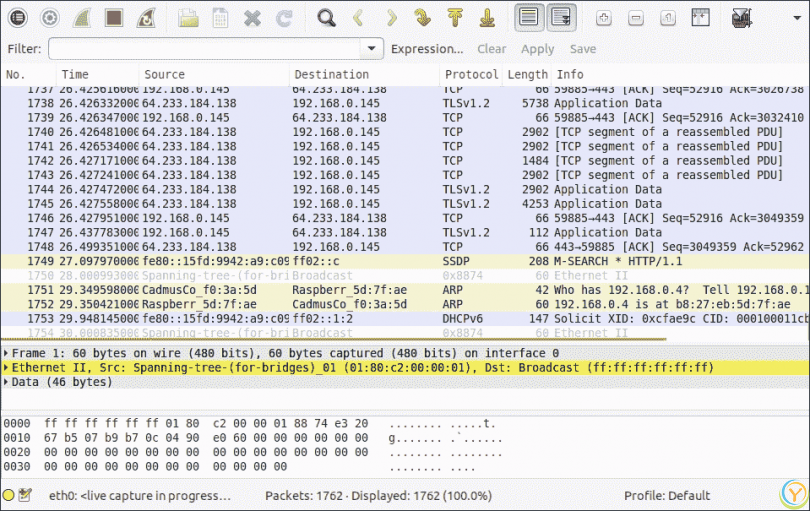Screen dimensions: 810x511
Task: Sort packets by Source column header
Action: (x=165, y=74)
